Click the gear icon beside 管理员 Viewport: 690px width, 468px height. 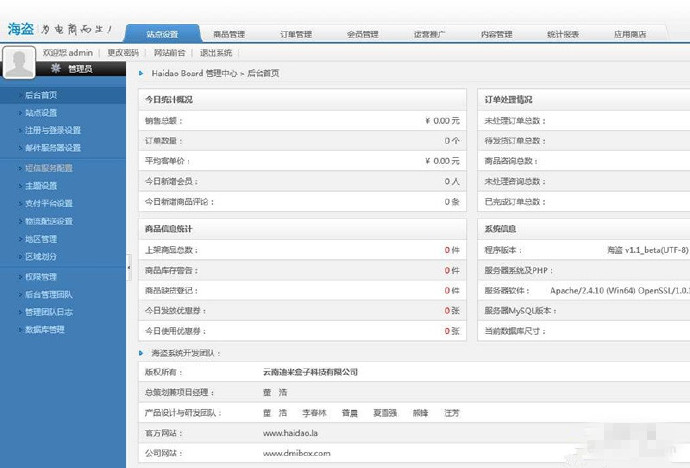pyautogui.click(x=55, y=69)
